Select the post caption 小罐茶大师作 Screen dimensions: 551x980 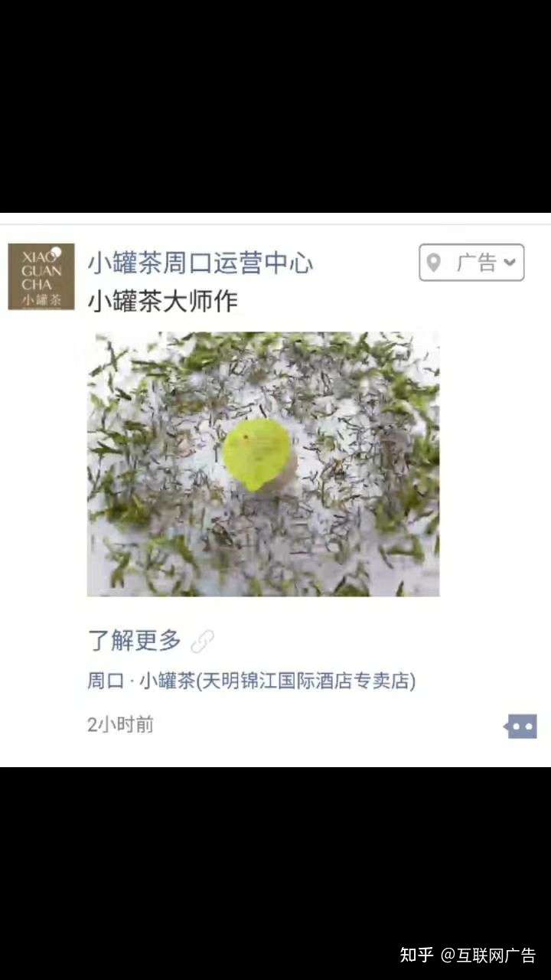(162, 301)
